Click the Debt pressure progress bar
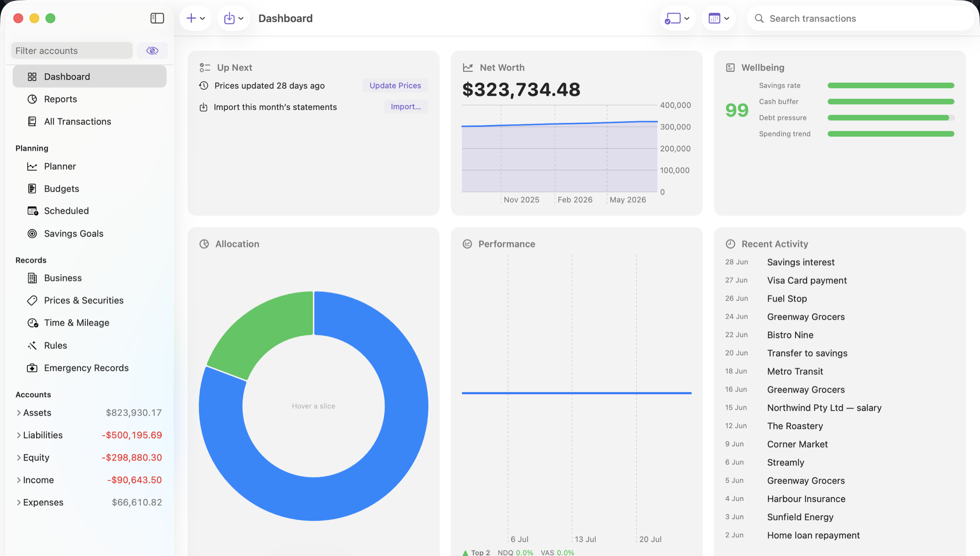 tap(891, 118)
